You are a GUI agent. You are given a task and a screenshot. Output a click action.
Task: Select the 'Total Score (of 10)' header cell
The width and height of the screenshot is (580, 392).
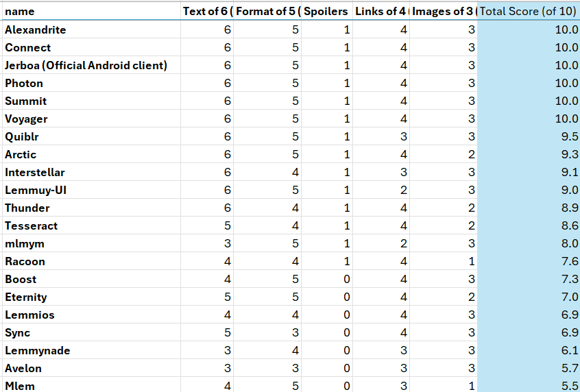click(529, 11)
